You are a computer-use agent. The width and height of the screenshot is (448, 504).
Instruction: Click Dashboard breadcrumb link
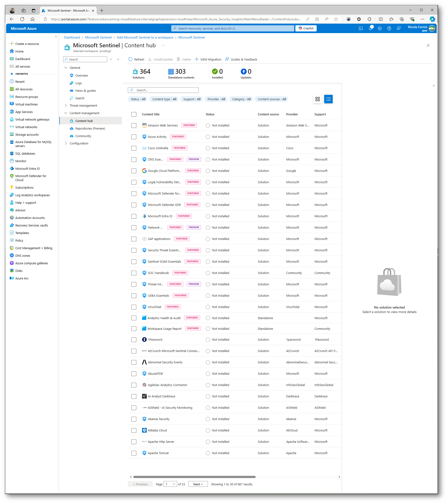point(72,38)
